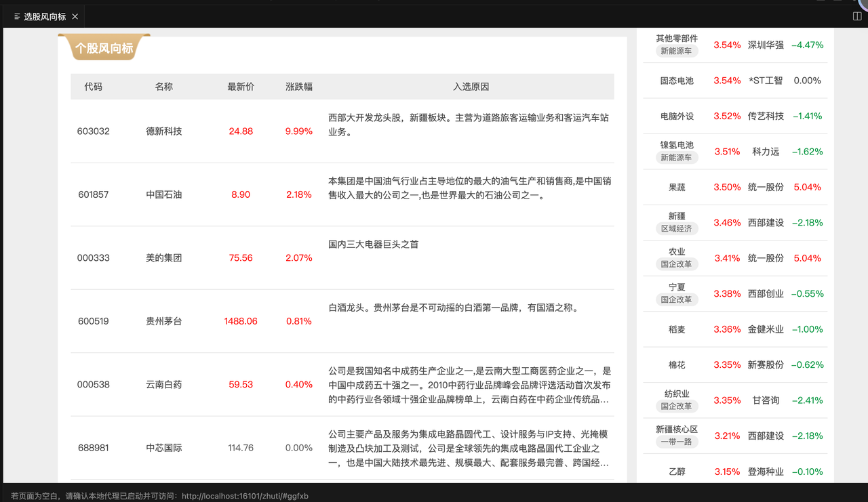This screenshot has width=868, height=502.
Task: Click the 果蔬 sector name
Action: (677, 187)
